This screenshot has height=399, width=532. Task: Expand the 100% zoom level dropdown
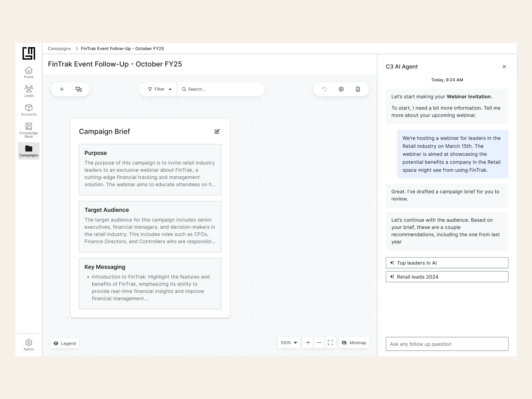click(289, 343)
